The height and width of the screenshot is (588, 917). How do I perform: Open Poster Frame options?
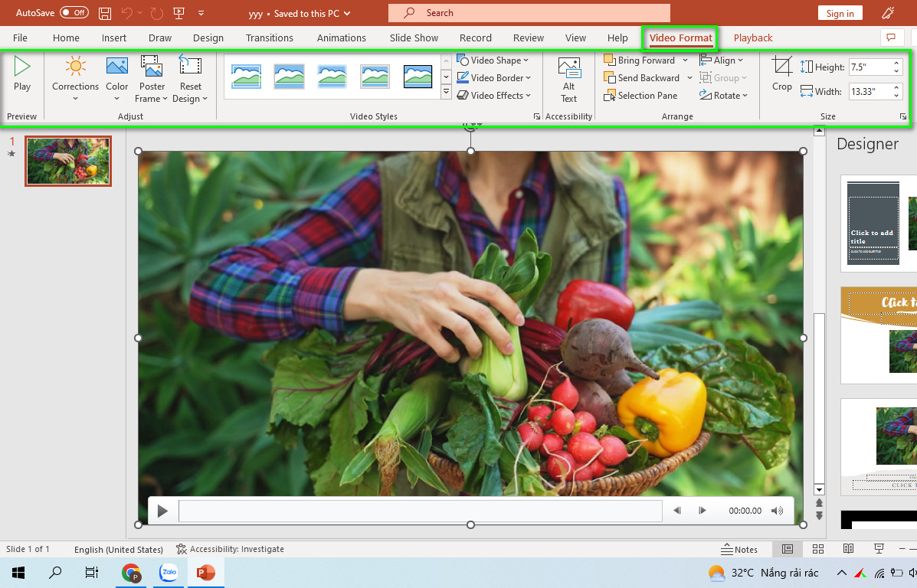[x=152, y=79]
